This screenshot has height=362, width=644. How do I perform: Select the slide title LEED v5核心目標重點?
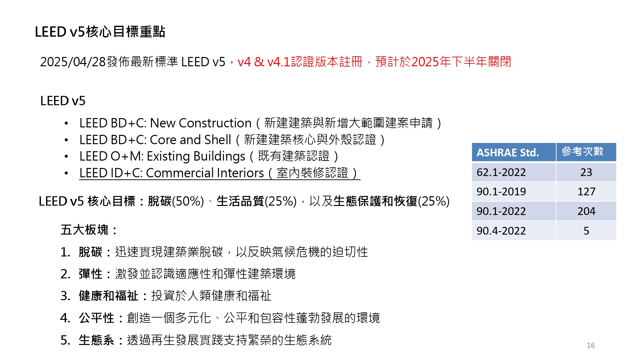click(100, 32)
